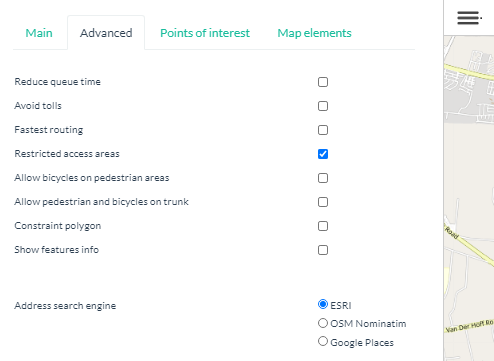The image size is (494, 361).
Task: Click the Address search engine label
Action: 65,306
